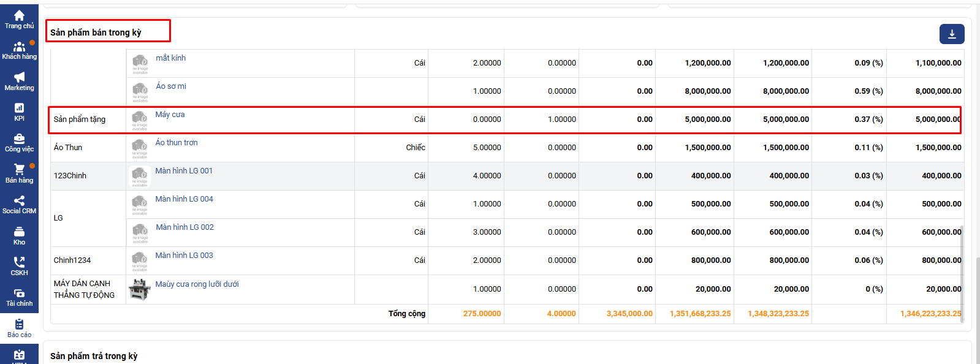Open Khách hàng customers section
This screenshot has width=980, height=364.
19,47
